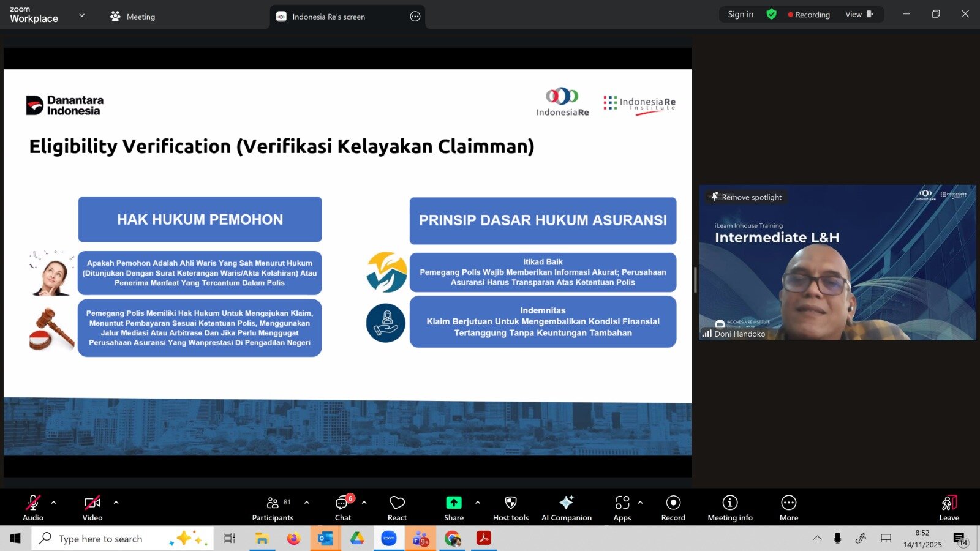The height and width of the screenshot is (551, 980).
Task: Open Host tools
Action: 510,508
